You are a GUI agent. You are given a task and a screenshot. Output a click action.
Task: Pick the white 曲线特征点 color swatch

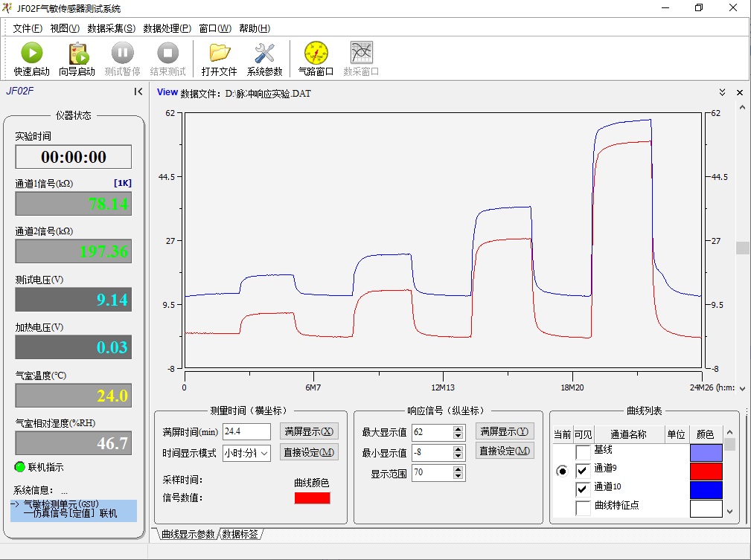(706, 508)
